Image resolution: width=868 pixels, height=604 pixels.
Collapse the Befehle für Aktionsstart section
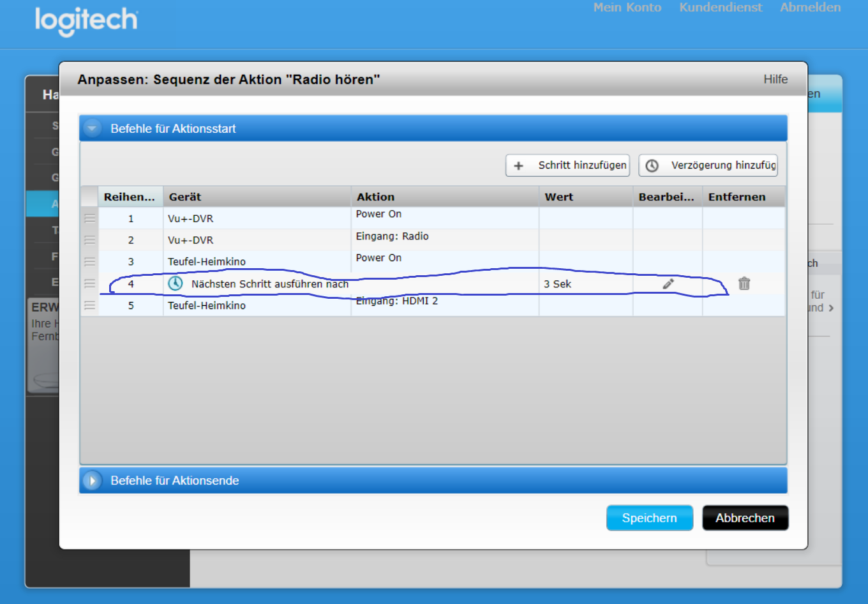pyautogui.click(x=93, y=128)
